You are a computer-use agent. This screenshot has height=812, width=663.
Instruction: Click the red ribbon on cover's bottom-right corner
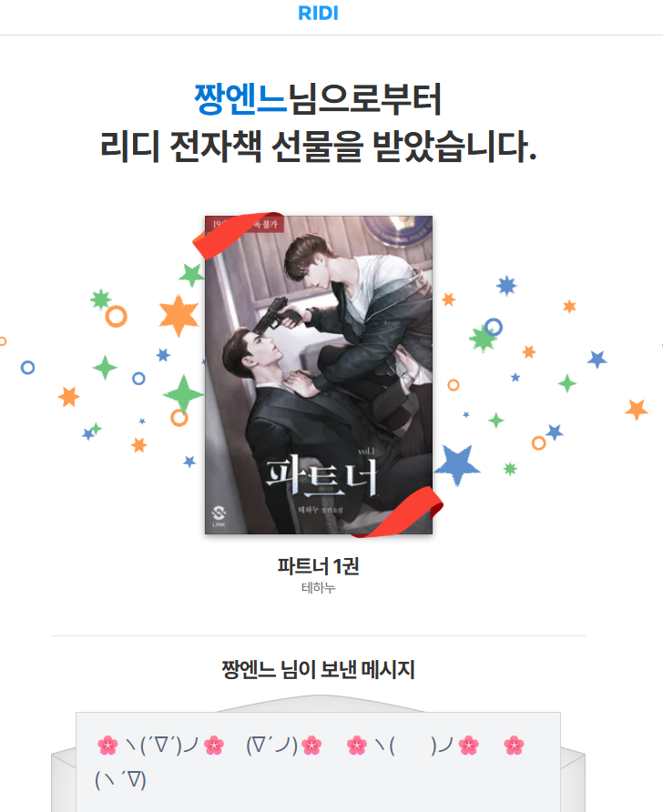(403, 513)
